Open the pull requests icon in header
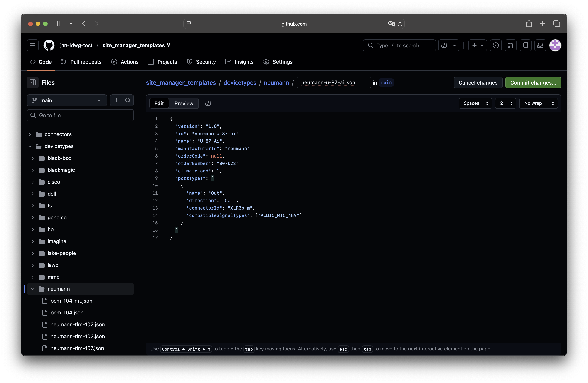 pos(511,46)
